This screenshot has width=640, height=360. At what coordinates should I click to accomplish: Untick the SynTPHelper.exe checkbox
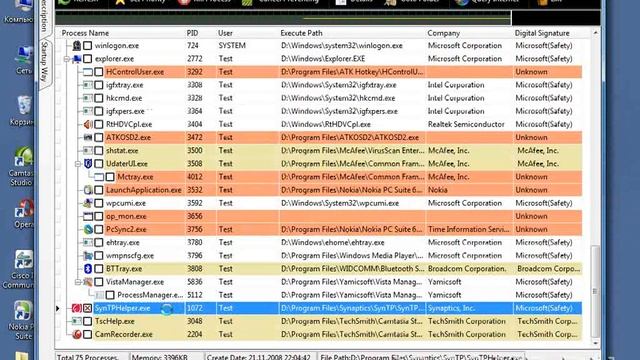click(x=87, y=308)
